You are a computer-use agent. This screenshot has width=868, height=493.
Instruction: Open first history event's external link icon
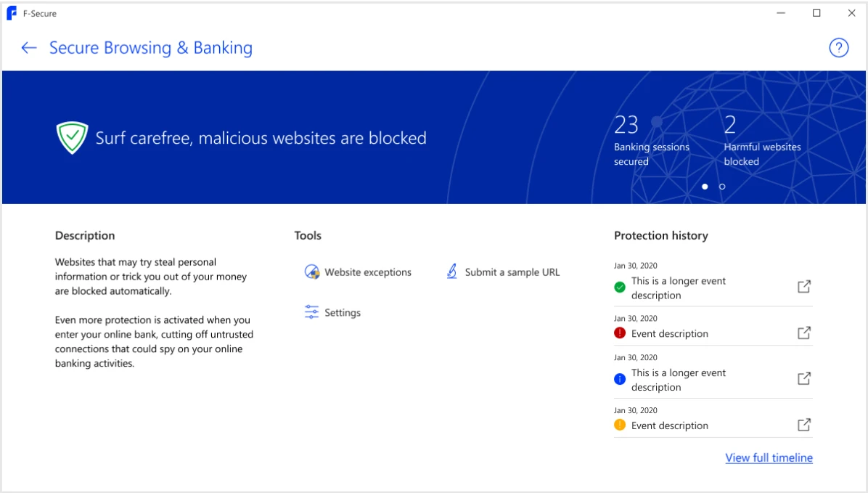click(x=803, y=287)
